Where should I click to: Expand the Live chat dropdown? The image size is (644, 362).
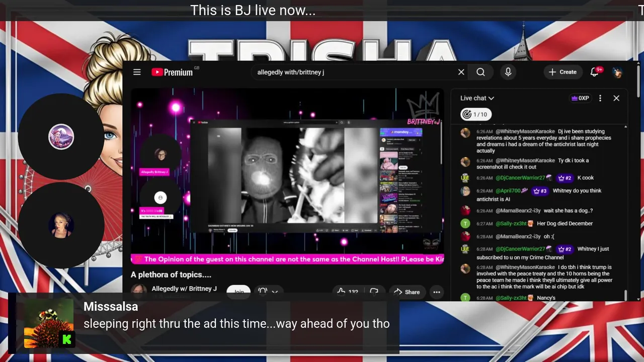477,98
